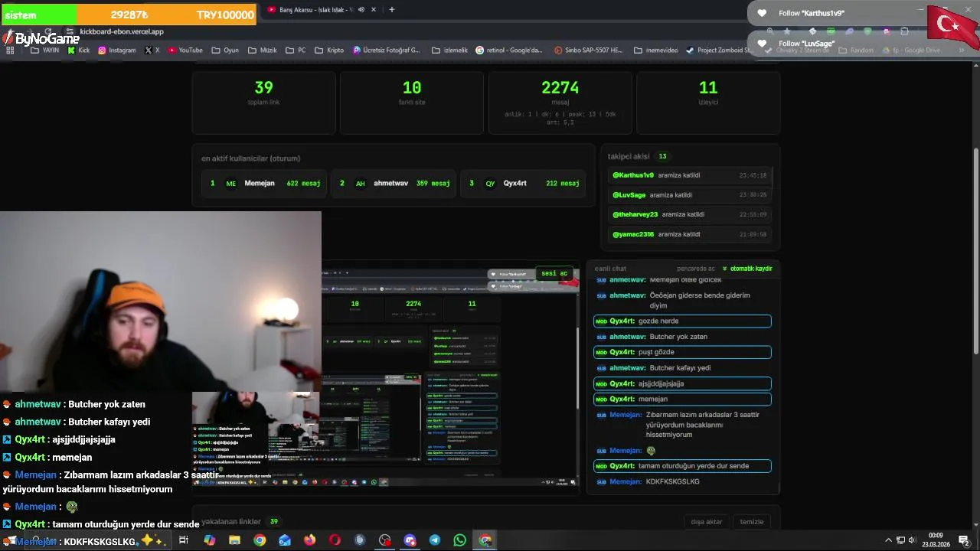Open the X bookmark
This screenshot has width=980, height=551.
152,51
